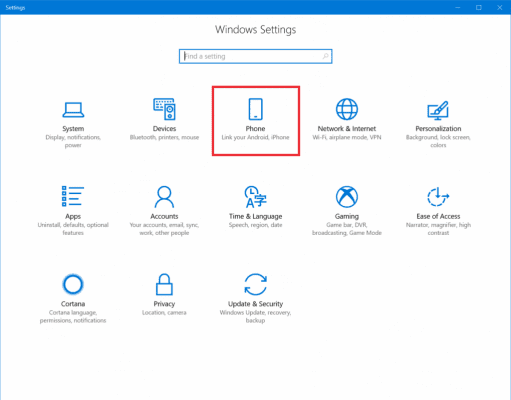Click the Update & Security label

point(255,304)
